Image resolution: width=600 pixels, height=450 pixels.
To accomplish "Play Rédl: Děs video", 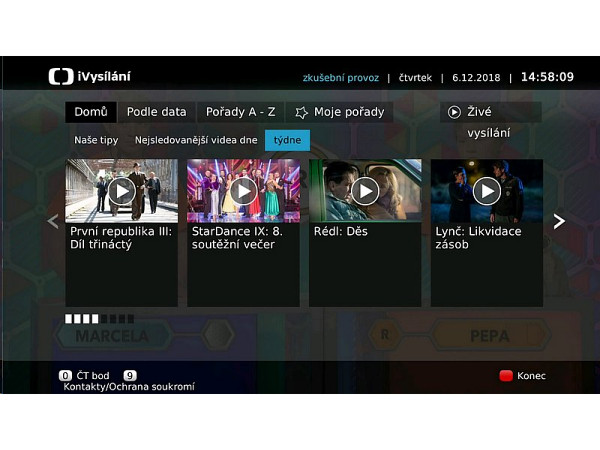I will pos(365,191).
